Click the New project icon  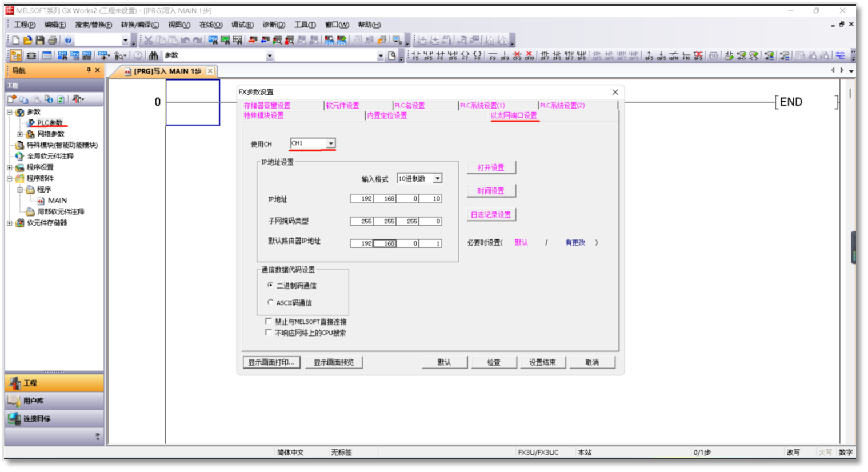(16, 40)
